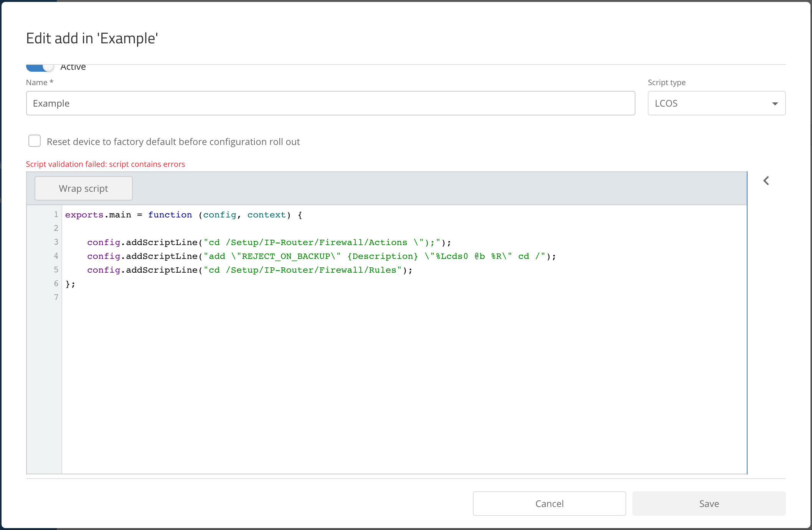
Task: Click the Script type dropdown arrow
Action: pyautogui.click(x=775, y=104)
